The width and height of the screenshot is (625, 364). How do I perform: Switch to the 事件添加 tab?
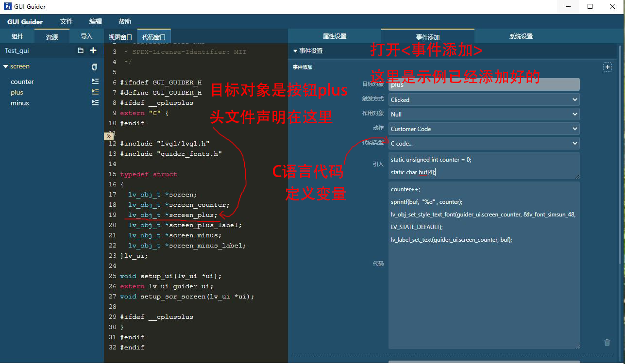[428, 36]
